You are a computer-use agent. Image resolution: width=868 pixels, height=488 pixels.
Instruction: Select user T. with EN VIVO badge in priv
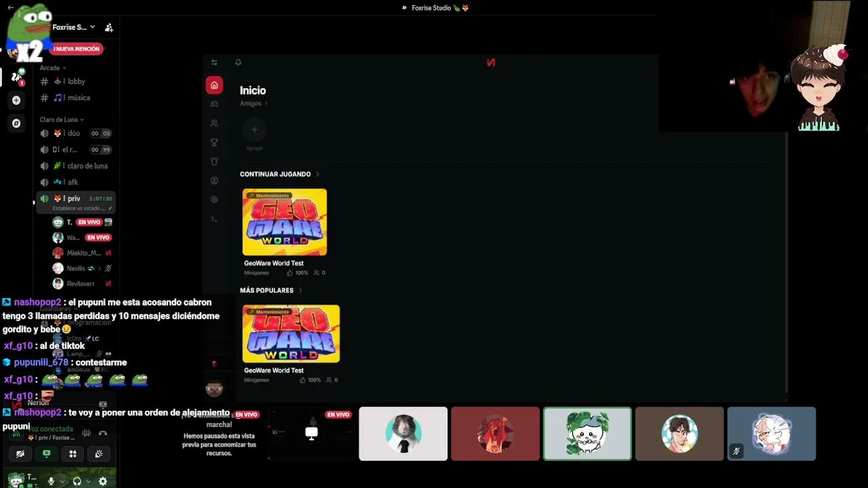83,222
